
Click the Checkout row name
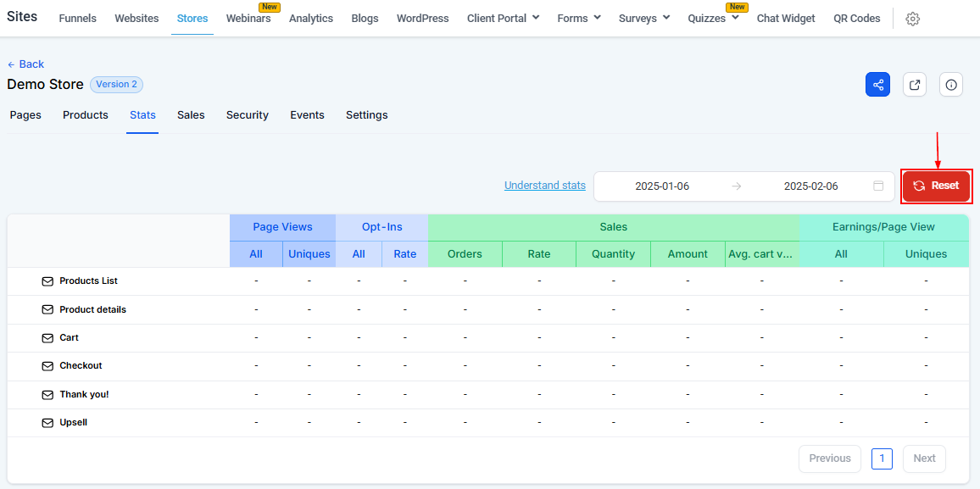[81, 366]
